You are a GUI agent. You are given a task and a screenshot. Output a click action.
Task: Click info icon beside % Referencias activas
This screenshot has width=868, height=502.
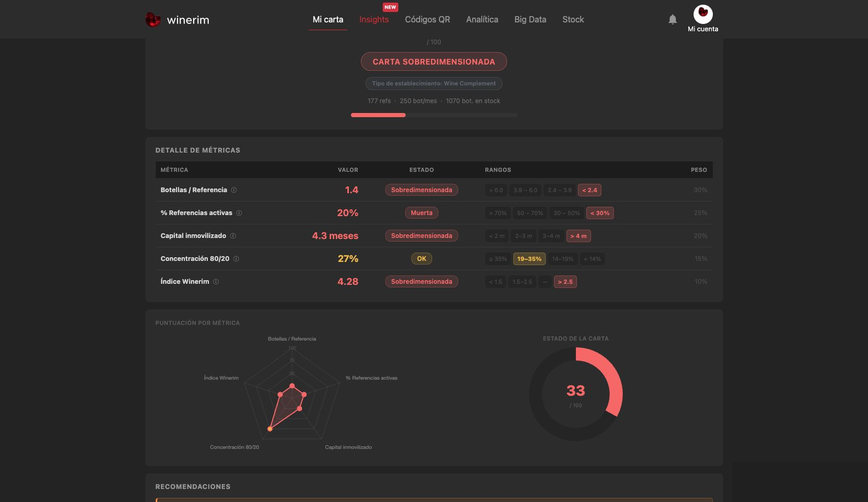pyautogui.click(x=239, y=213)
